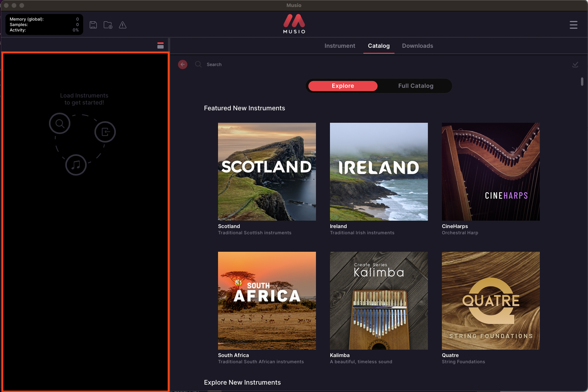Switch to Full Catalog view
Screen dimensions: 588x392
tap(415, 86)
